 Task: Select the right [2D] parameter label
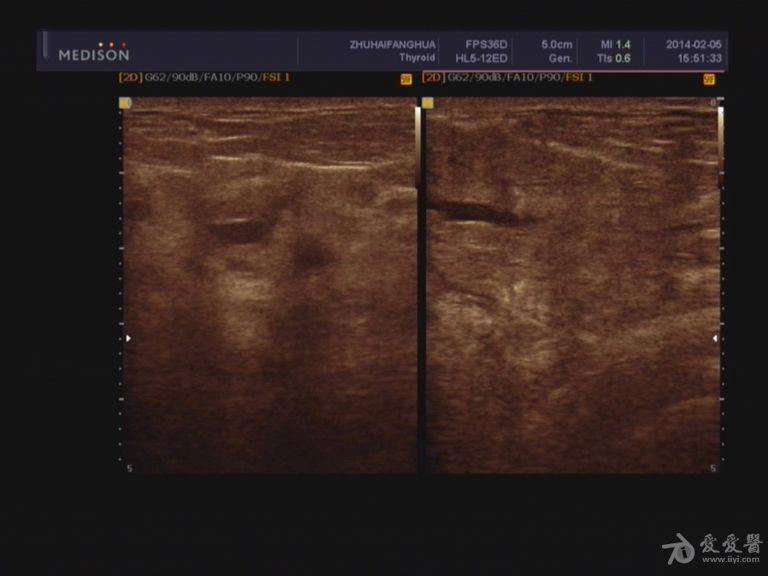pyautogui.click(x=507, y=77)
